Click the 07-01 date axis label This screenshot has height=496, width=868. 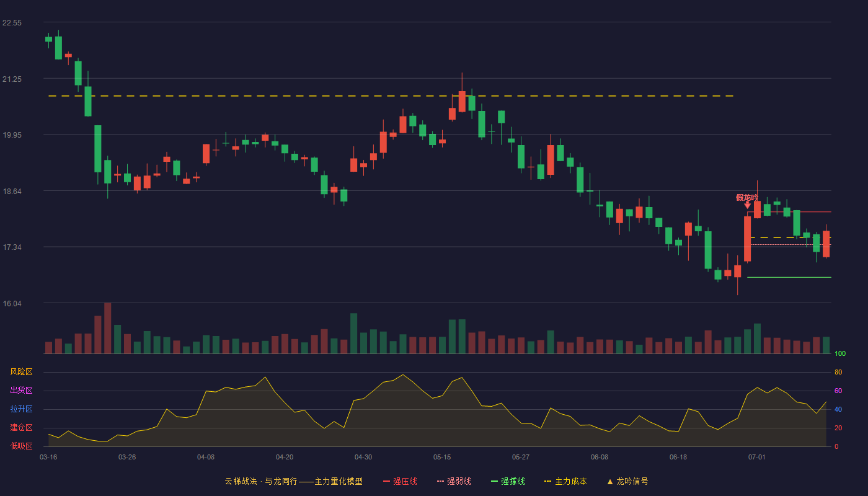pos(757,457)
